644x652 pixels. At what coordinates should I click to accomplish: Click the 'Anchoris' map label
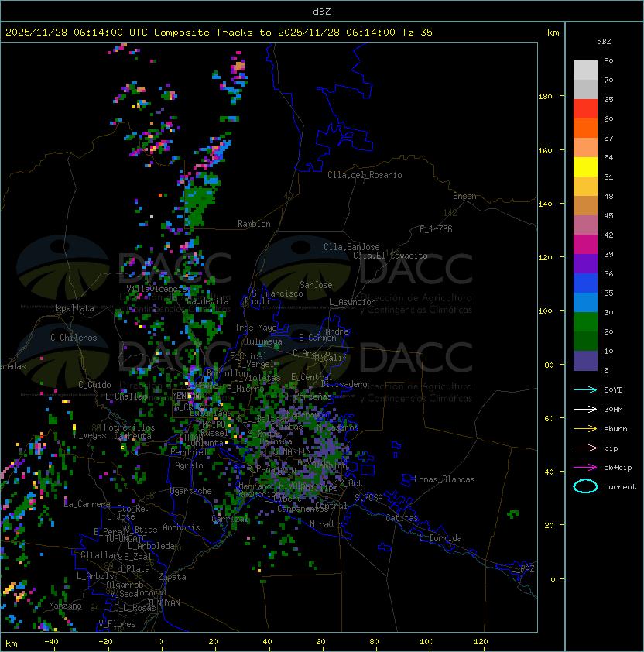[181, 527]
